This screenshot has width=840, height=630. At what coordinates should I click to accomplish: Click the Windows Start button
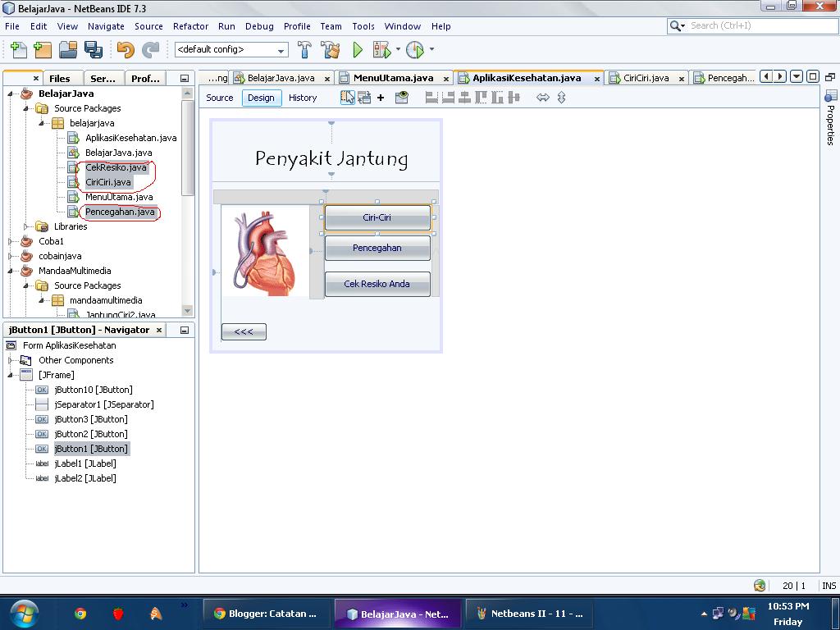click(24, 614)
